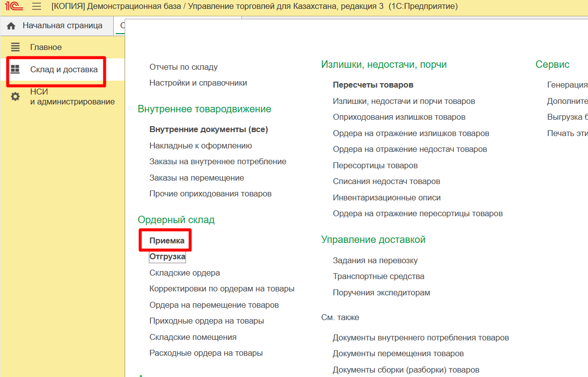Open the Отгрузка link
Screen dimensions: 588x377
[x=167, y=257]
